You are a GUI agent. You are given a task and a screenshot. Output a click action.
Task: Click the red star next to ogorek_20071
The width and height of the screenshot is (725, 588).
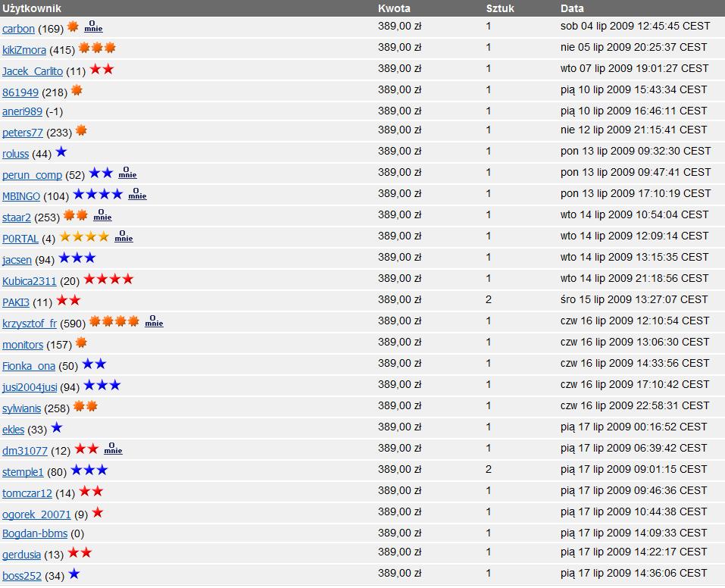[x=97, y=513]
